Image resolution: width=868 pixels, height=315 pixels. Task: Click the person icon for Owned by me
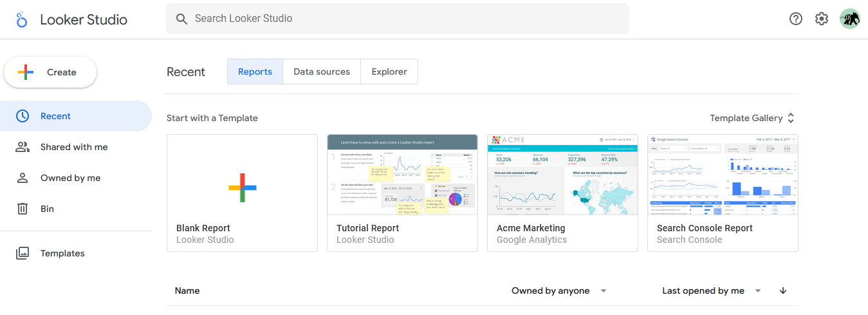coord(23,178)
